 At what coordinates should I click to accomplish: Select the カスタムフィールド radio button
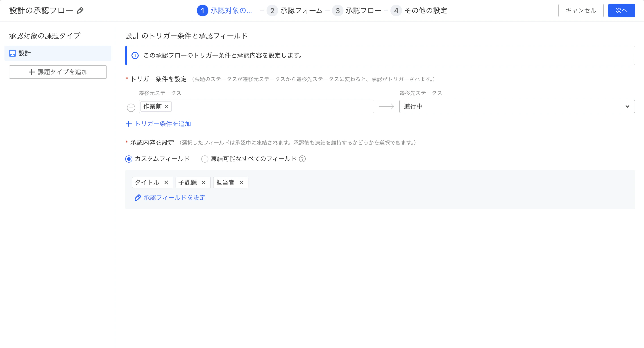click(x=129, y=159)
